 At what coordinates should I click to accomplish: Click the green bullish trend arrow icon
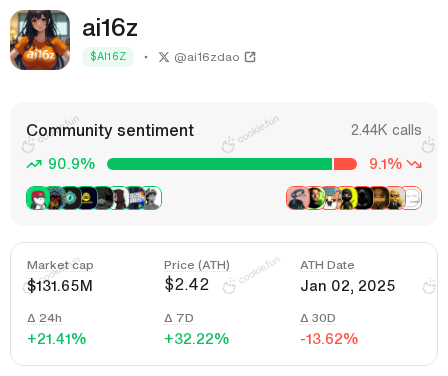[34, 164]
